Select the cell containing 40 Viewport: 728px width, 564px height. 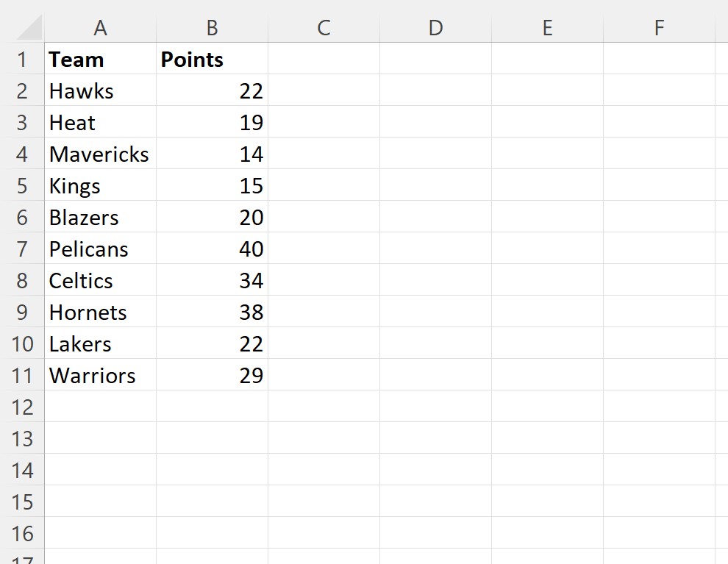click(x=213, y=249)
